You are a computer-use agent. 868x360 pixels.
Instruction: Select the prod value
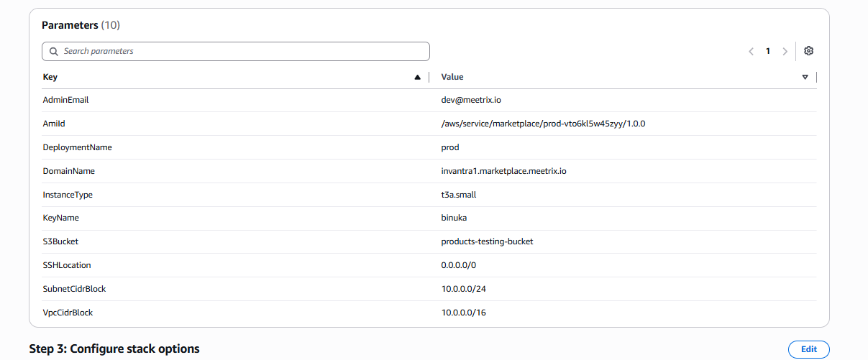[450, 148]
